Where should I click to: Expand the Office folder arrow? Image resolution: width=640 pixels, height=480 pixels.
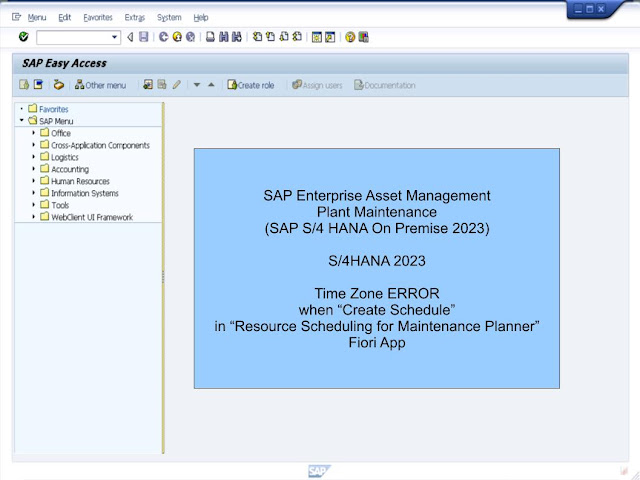pos(33,133)
